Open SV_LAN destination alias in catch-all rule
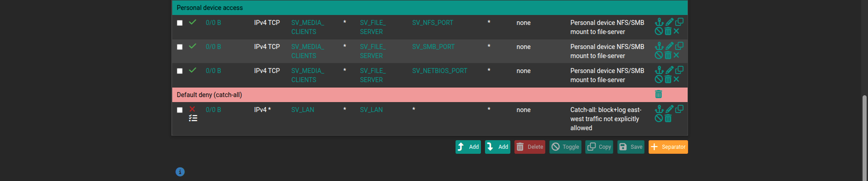868x181 pixels. [371, 110]
